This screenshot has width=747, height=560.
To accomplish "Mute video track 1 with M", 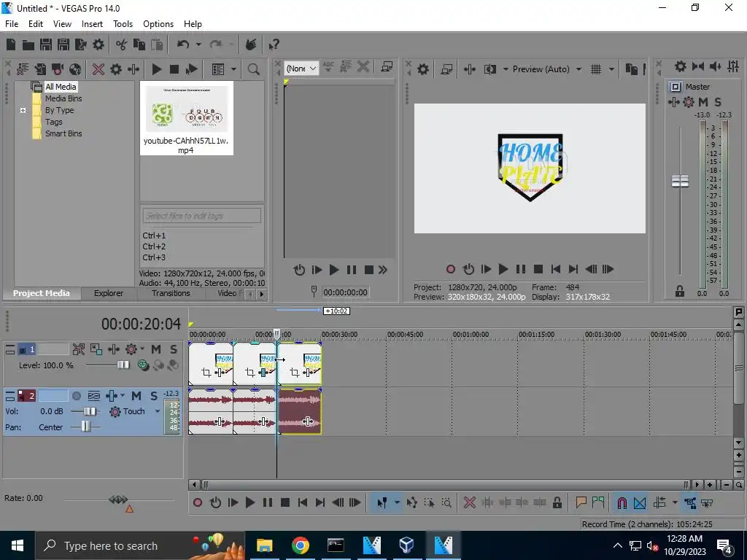I will [x=156, y=349].
